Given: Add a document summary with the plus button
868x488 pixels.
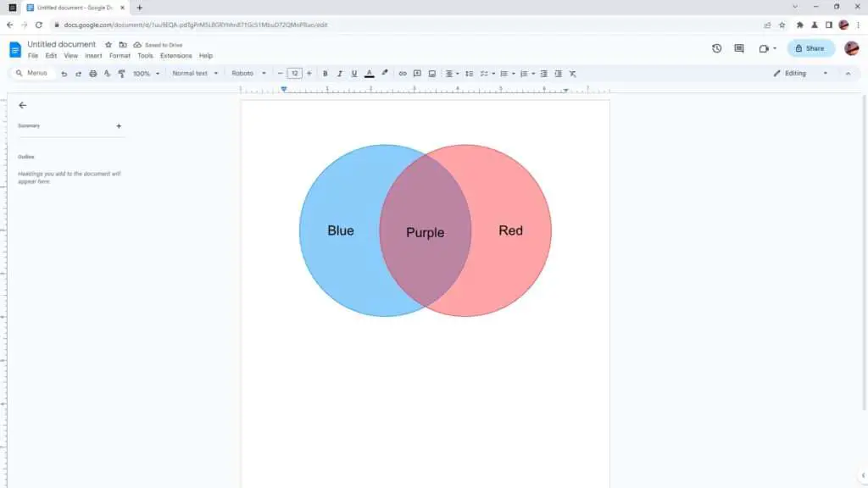Looking at the screenshot, I should pyautogui.click(x=119, y=125).
